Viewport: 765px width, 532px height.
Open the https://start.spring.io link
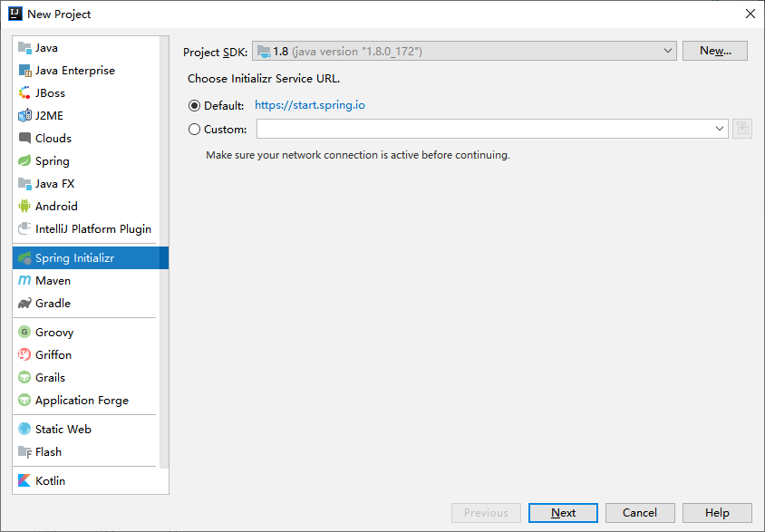310,105
